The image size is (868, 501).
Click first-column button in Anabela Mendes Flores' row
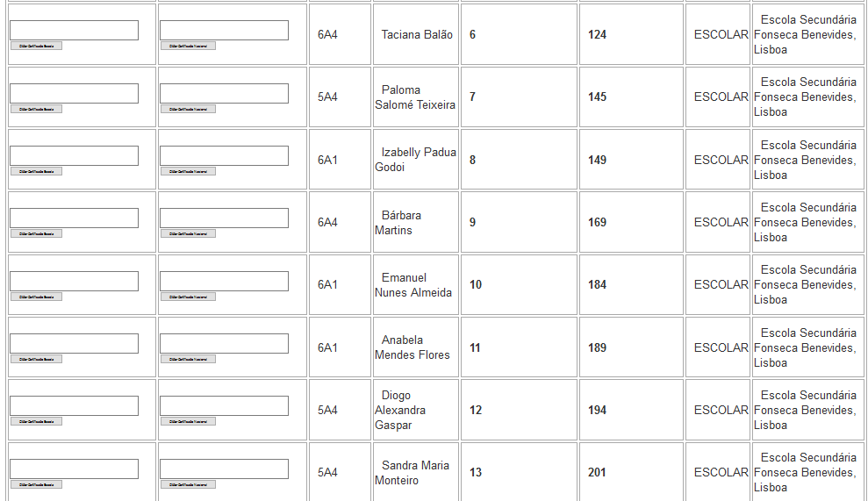36,359
